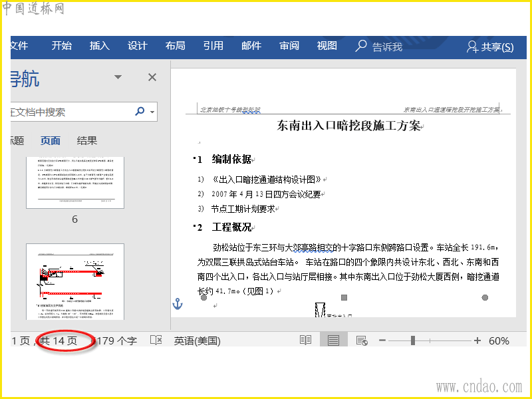Switch to read mode view
Viewport: 532px width, 399px height.
click(x=305, y=340)
